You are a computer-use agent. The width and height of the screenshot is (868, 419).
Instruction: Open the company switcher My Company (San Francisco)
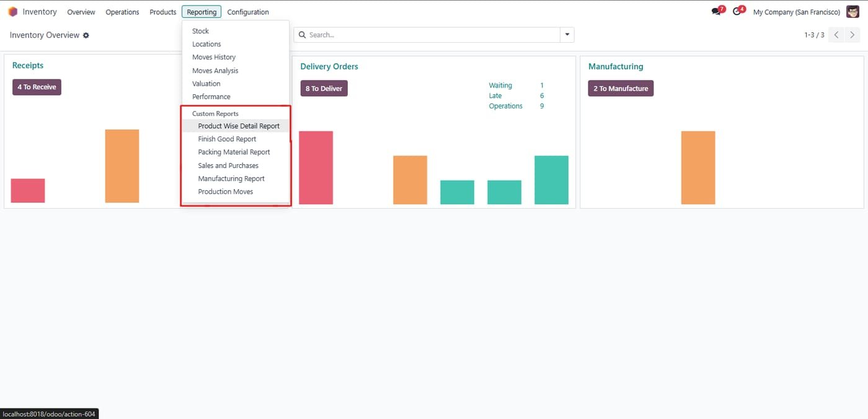pyautogui.click(x=796, y=12)
